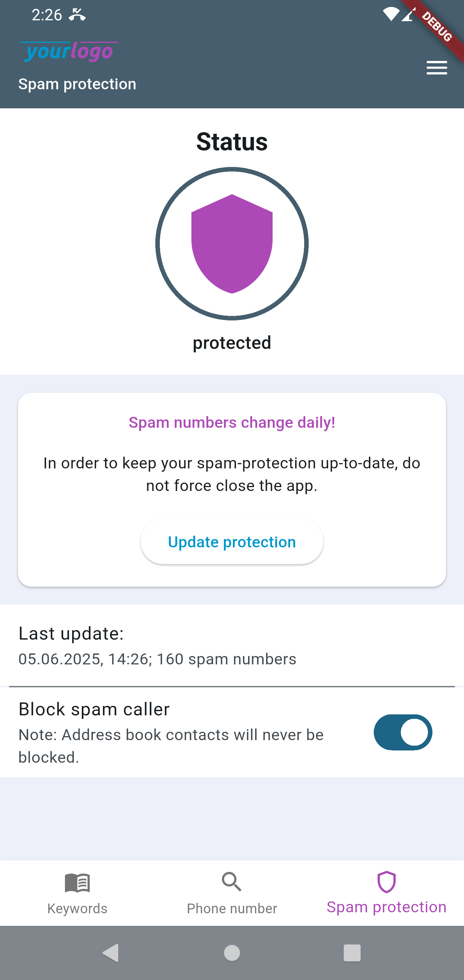Screen dimensions: 464x980
Task: Tap the Keywords book icon
Action: (x=77, y=883)
